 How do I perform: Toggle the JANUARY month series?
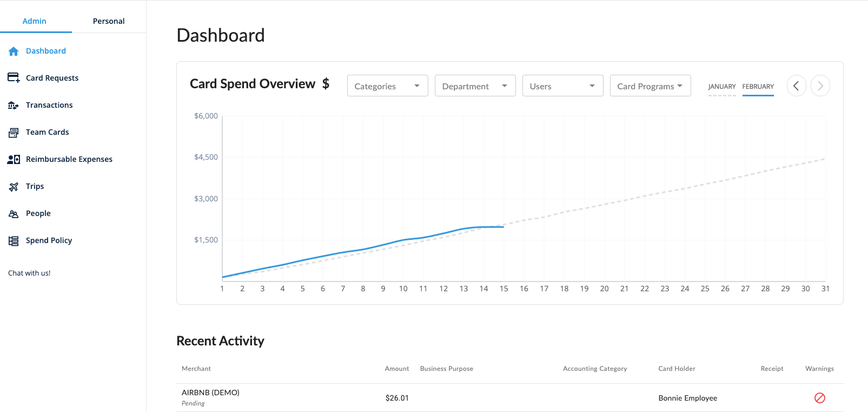[x=721, y=87]
